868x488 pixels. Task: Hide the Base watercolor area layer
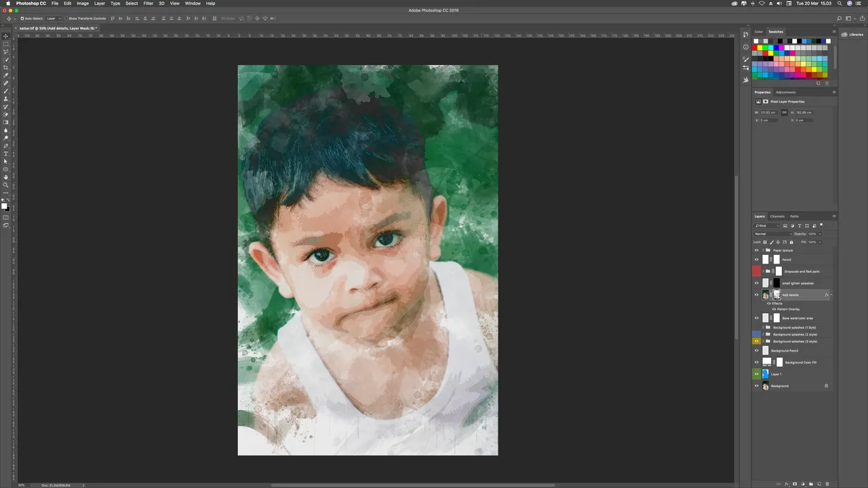757,318
